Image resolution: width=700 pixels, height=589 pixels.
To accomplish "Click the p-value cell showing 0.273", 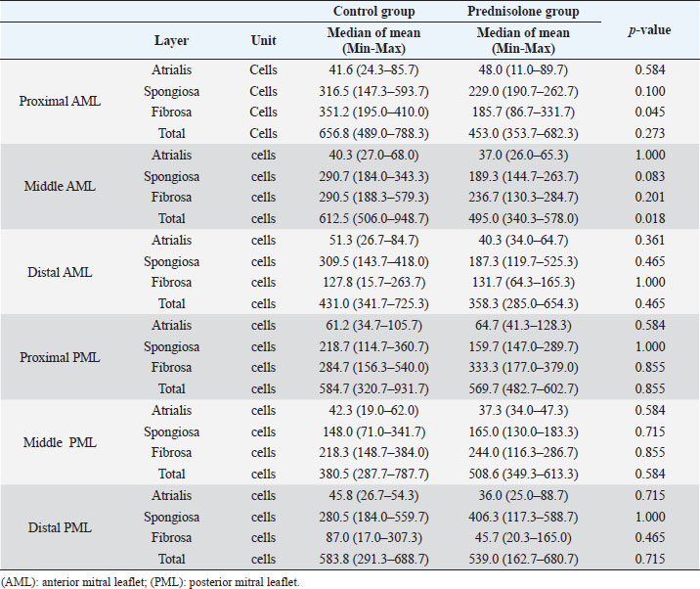I will 649,129.
